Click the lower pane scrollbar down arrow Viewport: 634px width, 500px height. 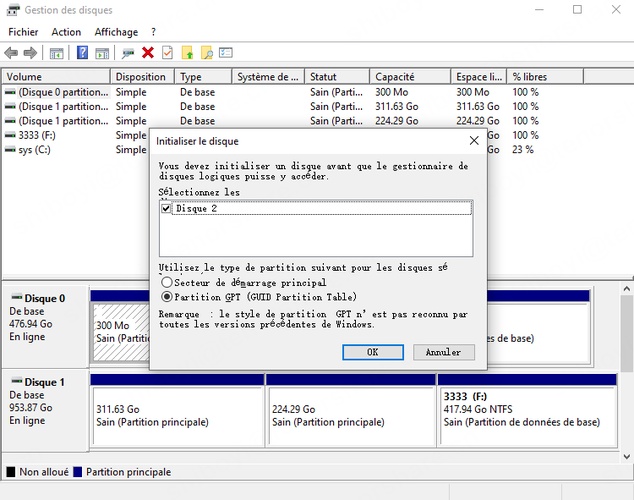[627, 457]
